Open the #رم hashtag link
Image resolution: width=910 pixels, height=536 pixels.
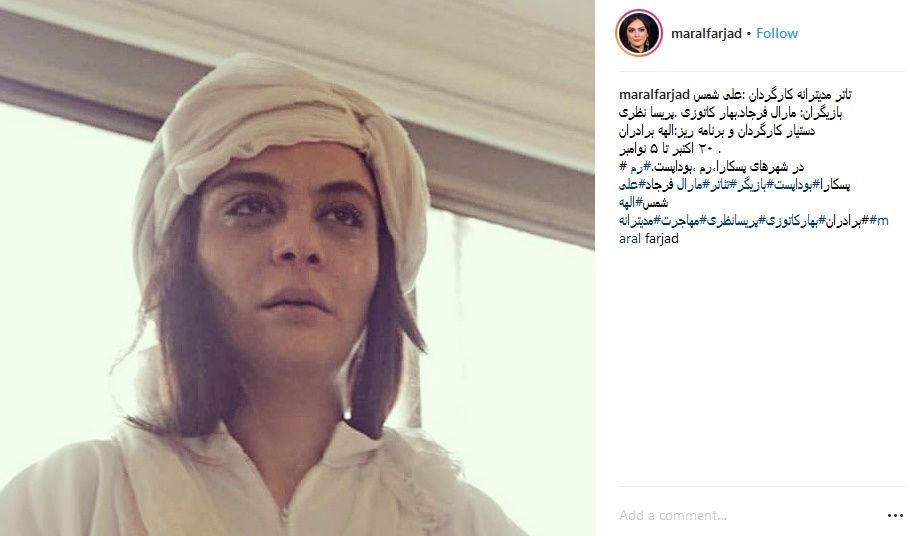coord(640,168)
